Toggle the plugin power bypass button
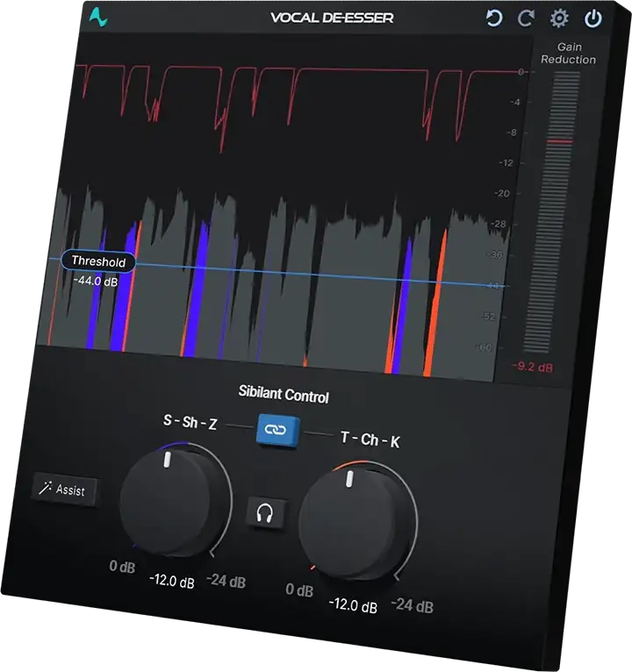Image resolution: width=632 pixels, height=672 pixels. 593,18
